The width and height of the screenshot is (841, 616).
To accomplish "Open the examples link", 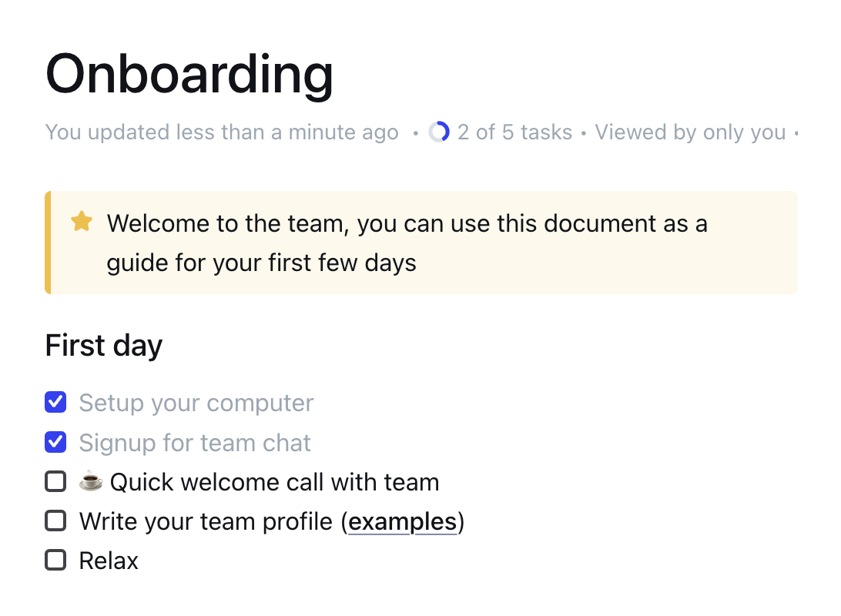I will tap(402, 521).
